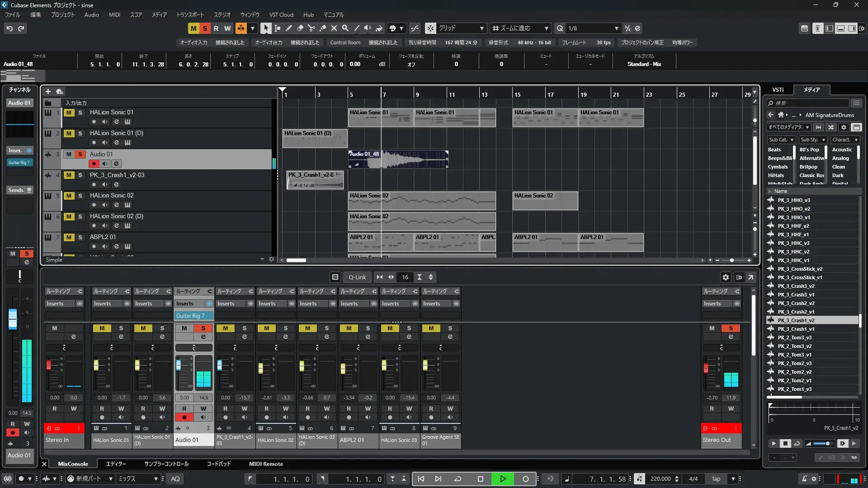Select the Zoom magnifier tool
Screen dimensions: 868x488
[x=345, y=28]
